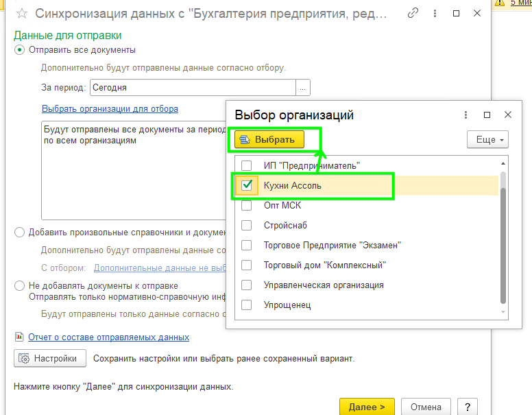Screen dimensions: 532x415
Task: Check the ИП "Предприниматель" checkbox
Action: [246, 165]
